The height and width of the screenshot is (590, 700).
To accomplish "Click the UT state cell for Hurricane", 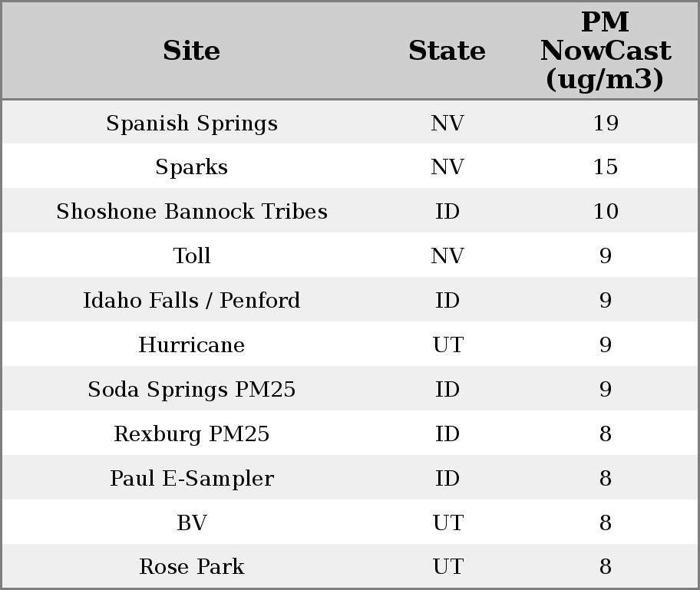I will pos(447,345).
